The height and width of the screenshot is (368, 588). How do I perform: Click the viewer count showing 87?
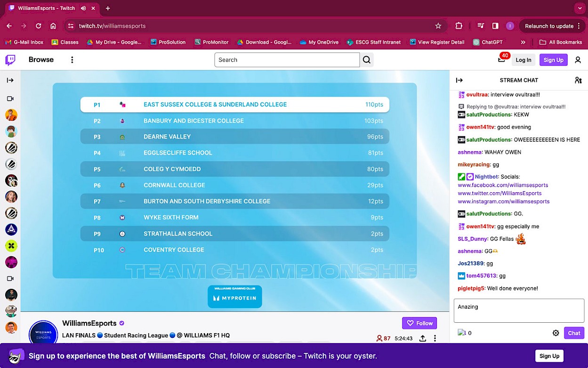383,338
